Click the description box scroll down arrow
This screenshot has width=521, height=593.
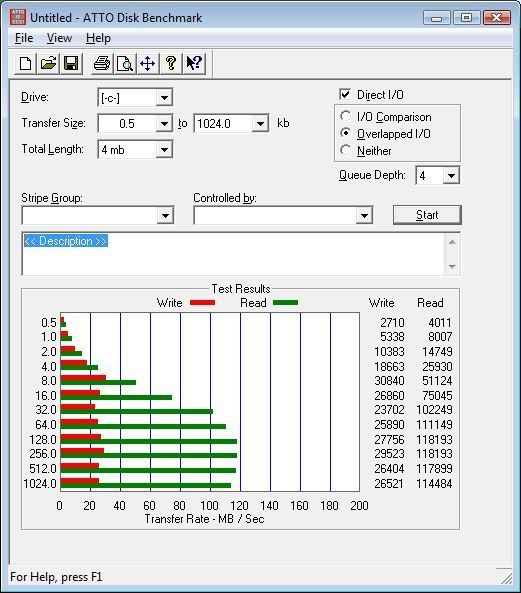pos(452,267)
